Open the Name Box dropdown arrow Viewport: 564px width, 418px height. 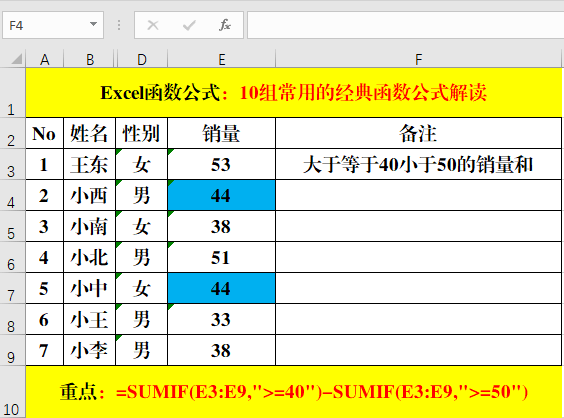94,24
